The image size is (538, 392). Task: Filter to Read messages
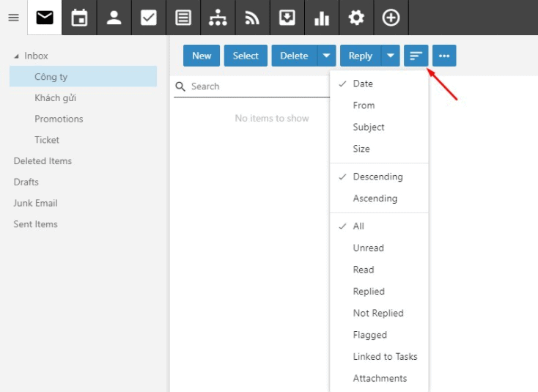pos(379,270)
